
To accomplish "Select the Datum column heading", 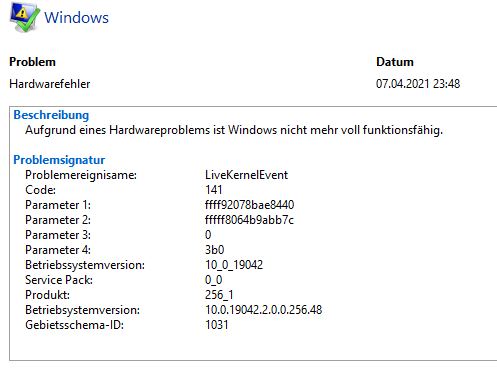I will pos(395,62).
